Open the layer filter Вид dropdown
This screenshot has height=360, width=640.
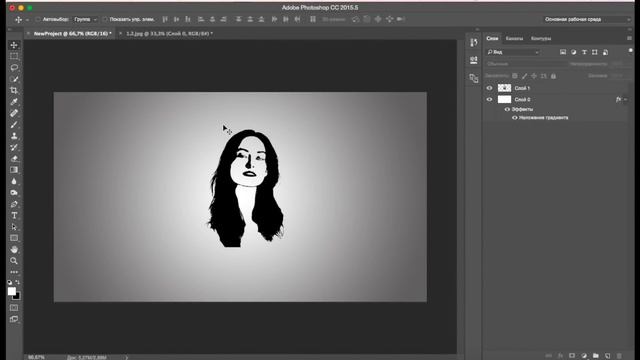click(x=513, y=52)
